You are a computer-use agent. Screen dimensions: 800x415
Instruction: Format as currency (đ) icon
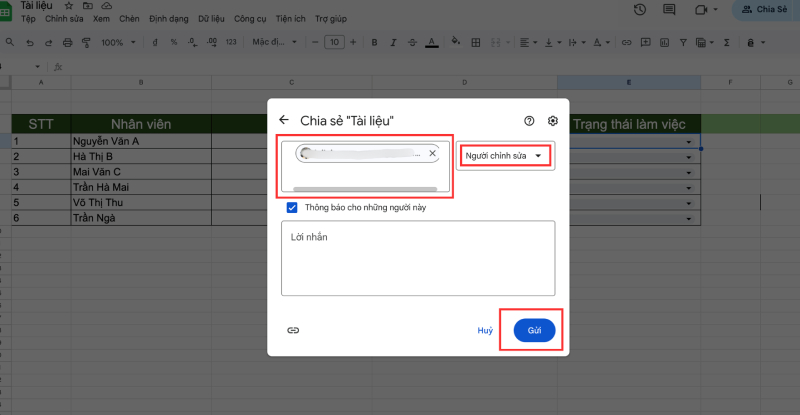[155, 42]
